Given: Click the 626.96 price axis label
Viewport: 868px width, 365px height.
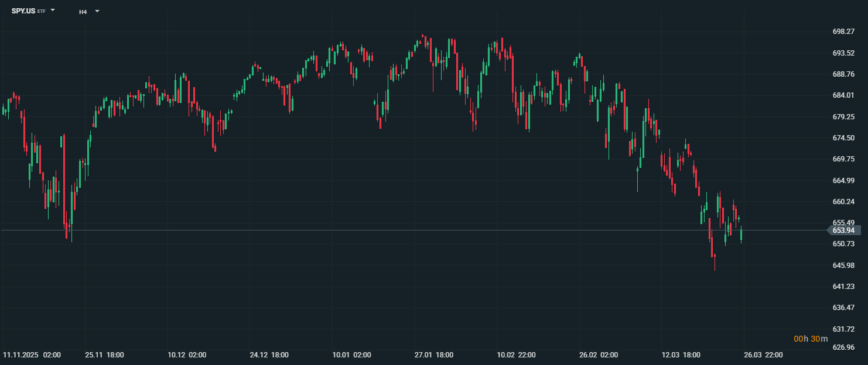Looking at the screenshot, I should click(x=843, y=347).
